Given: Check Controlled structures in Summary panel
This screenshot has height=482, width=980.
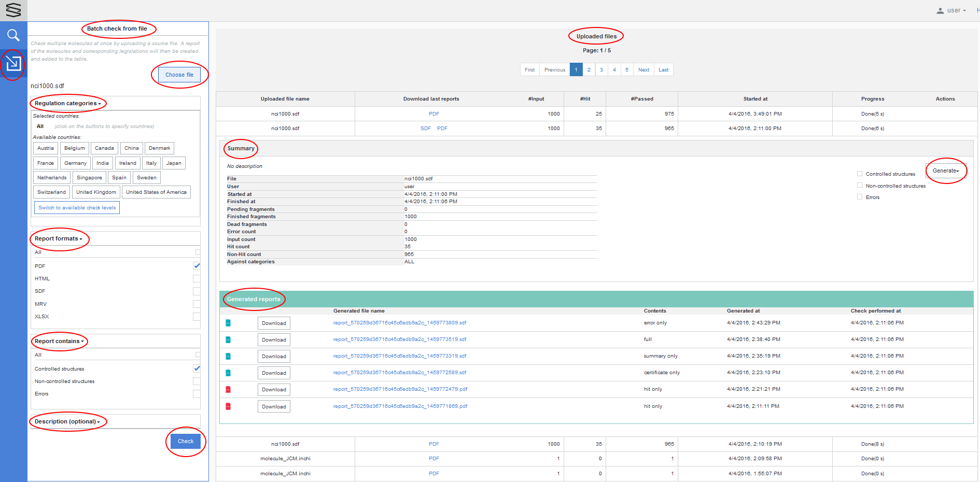Looking at the screenshot, I should 860,174.
